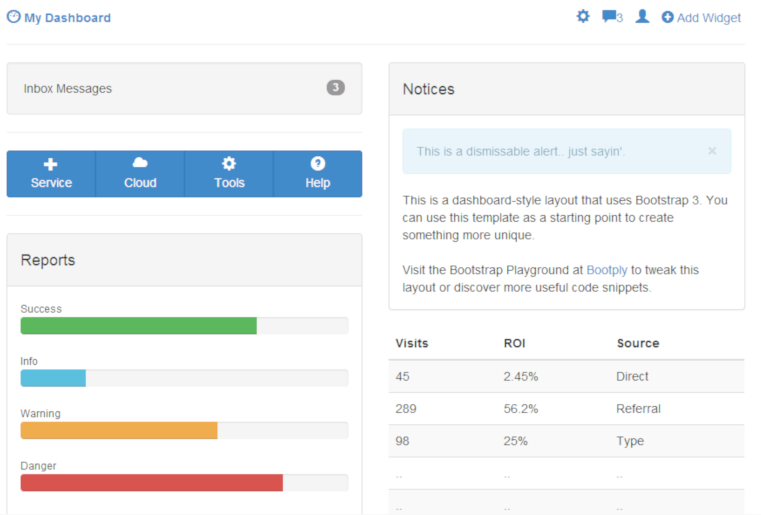This screenshot has width=761, height=515.
Task: Select the Referral row in table
Action: [x=566, y=409]
